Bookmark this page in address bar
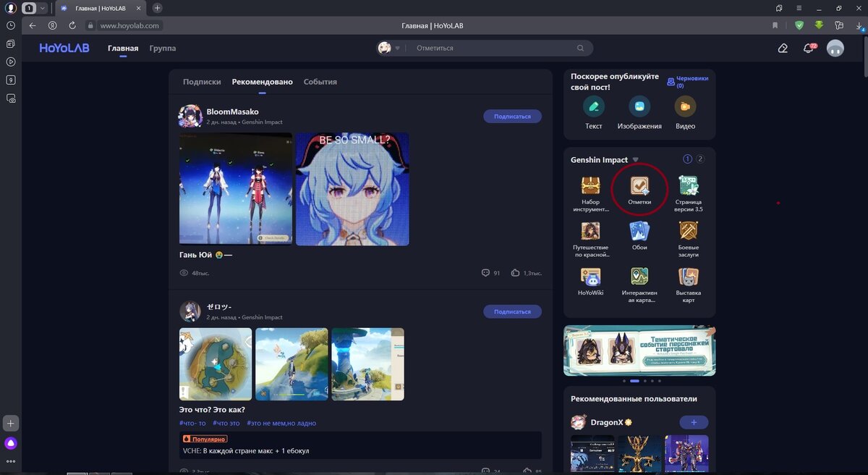The width and height of the screenshot is (868, 475). point(775,25)
